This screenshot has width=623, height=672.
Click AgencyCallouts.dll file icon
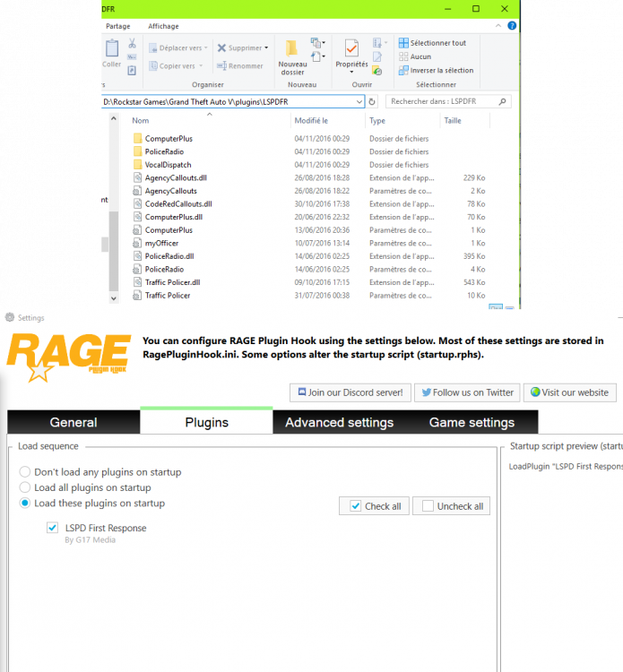pos(137,177)
